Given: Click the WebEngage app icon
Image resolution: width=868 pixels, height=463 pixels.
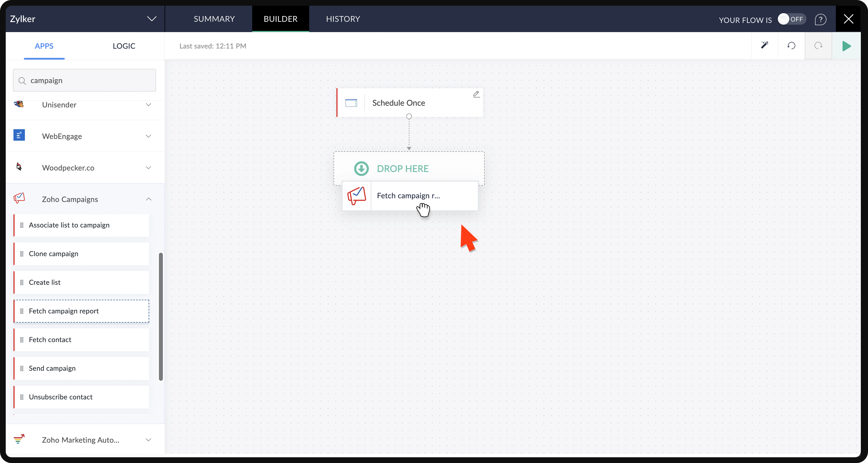Looking at the screenshot, I should tap(19, 135).
